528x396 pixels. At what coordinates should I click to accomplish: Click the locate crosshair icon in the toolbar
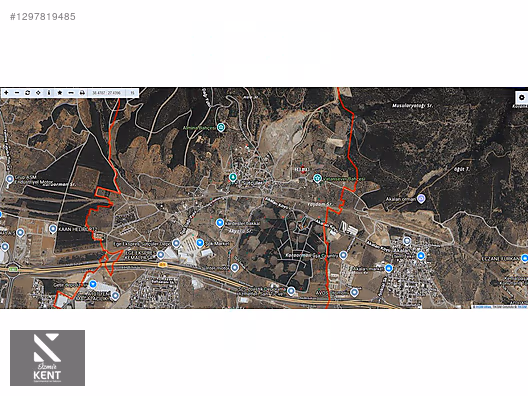38,93
